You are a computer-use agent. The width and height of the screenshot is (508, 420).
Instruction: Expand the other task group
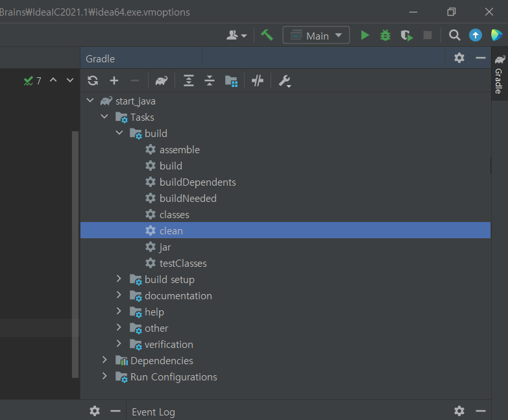[119, 327]
